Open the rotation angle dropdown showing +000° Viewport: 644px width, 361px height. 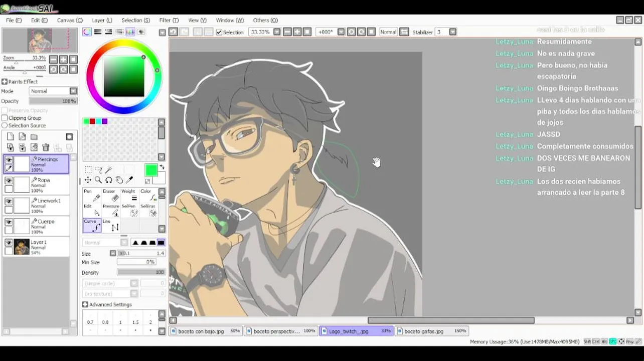point(341,32)
